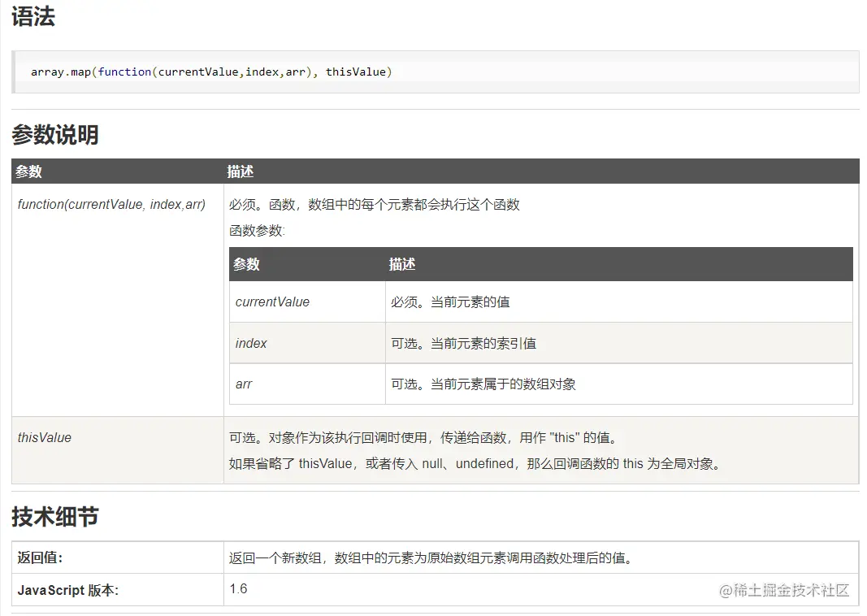The width and height of the screenshot is (867, 616).
Task: Click line 如果省略了 thisValue about global object
Action: (475, 463)
